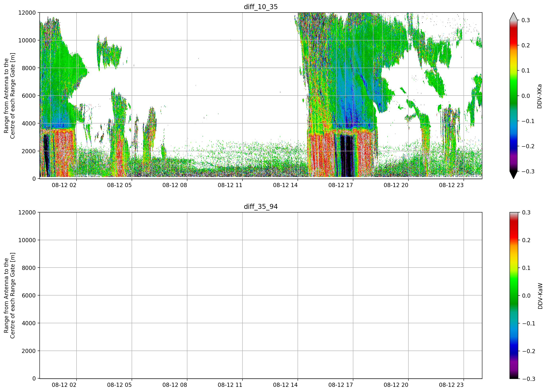Click 08-12 08 under the diff_10_35 plot
547x392 pixels.
click(175, 185)
